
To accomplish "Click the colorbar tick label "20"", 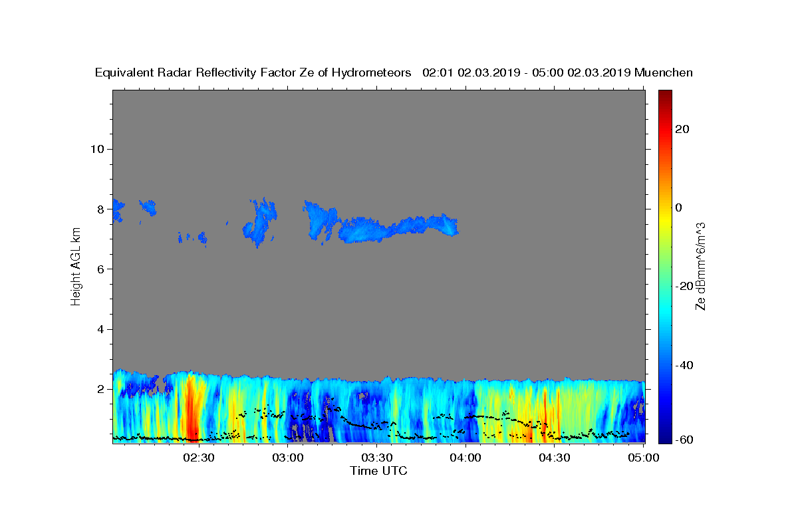I will click(682, 129).
